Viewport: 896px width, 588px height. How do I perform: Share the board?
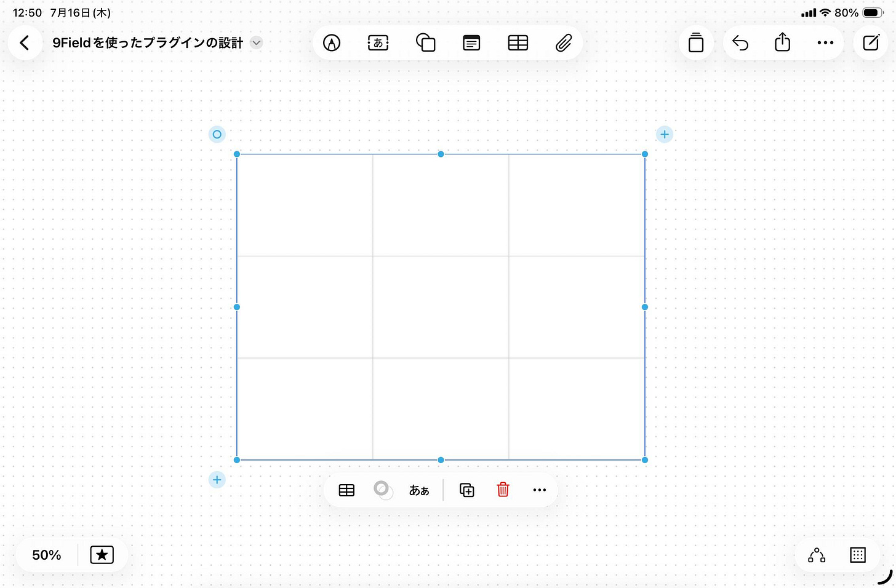782,42
